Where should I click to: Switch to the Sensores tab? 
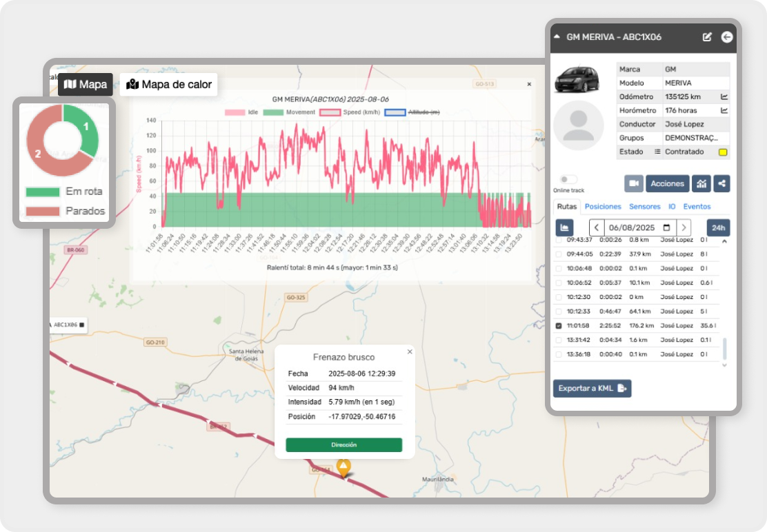tap(645, 207)
